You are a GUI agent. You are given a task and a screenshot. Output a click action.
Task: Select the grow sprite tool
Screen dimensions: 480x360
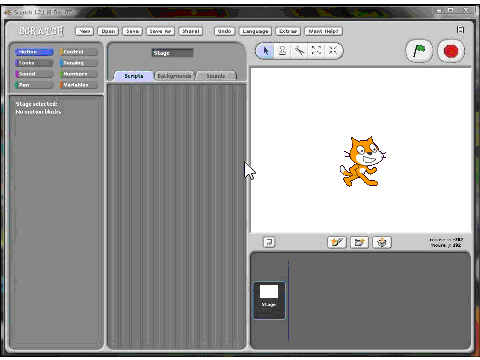316,51
